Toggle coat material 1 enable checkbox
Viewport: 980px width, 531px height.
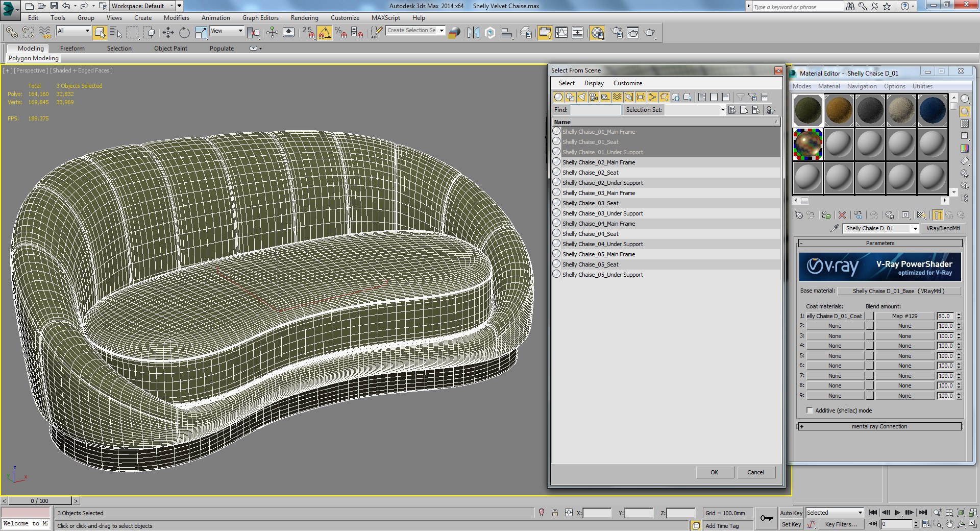[869, 316]
